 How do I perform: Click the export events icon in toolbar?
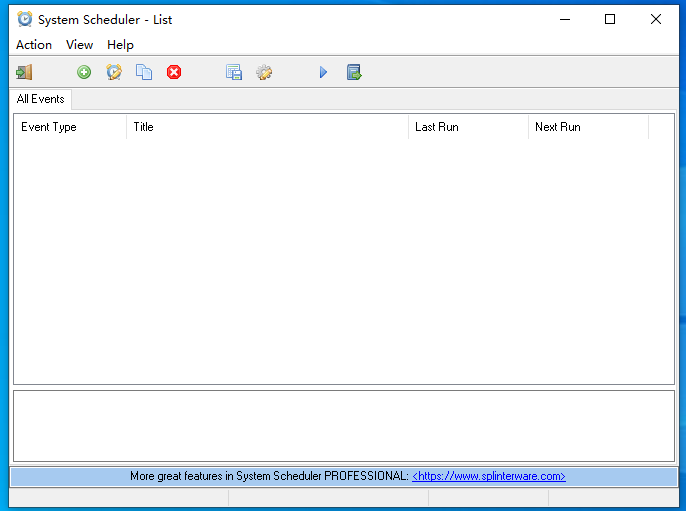click(354, 72)
